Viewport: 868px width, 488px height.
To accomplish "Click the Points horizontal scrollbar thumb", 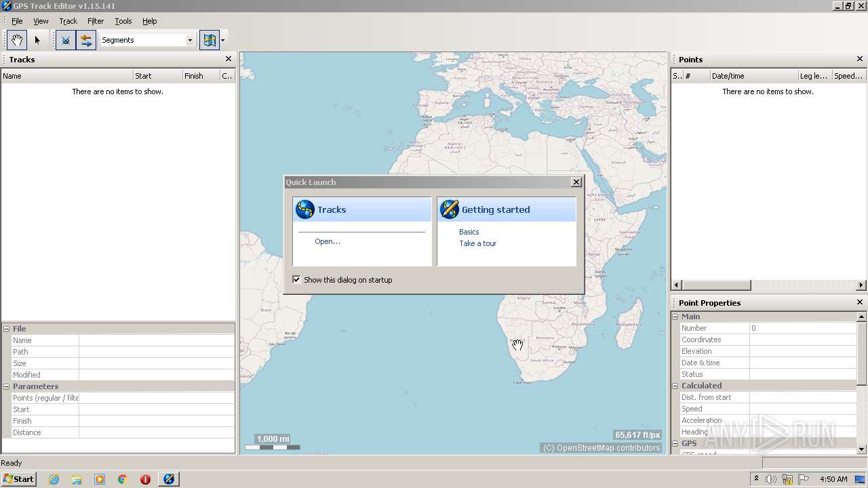I will click(x=716, y=285).
